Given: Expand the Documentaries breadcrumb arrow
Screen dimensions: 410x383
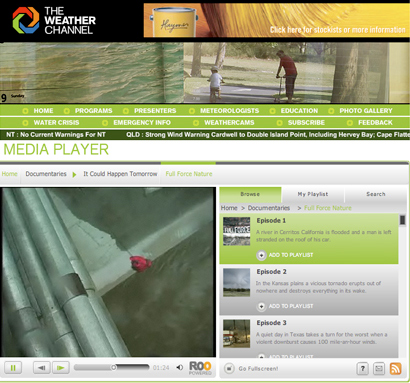Looking at the screenshot, I should tap(74, 174).
